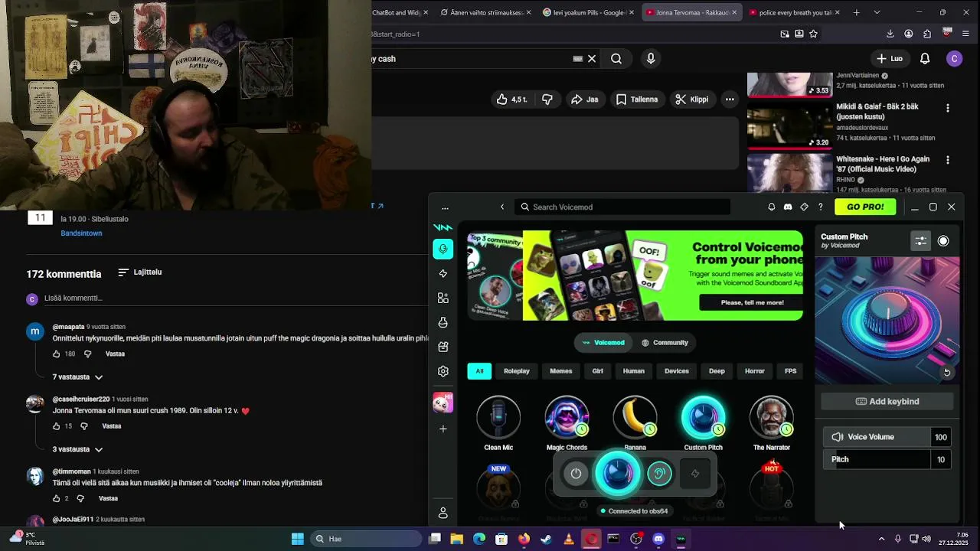Toggle the voice changer power button
Viewport: 980px width, 551px height.
point(576,474)
